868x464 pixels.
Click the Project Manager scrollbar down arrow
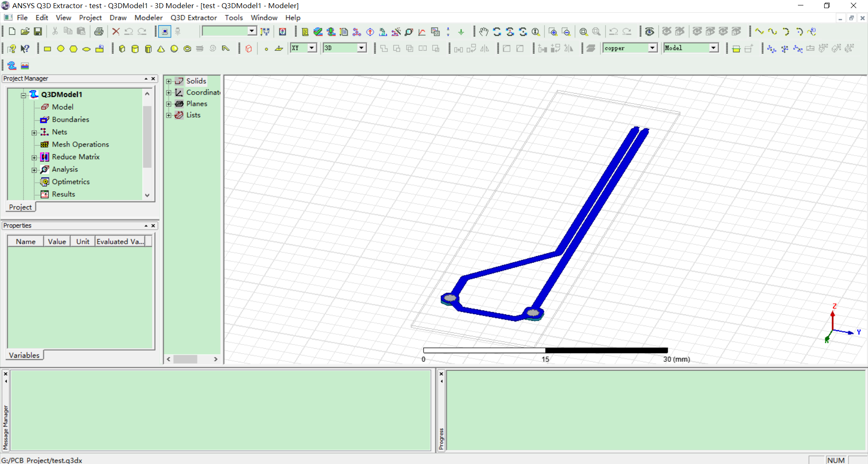click(147, 195)
